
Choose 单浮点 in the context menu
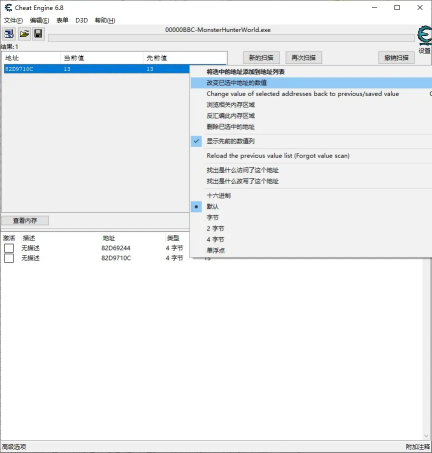(x=311, y=250)
